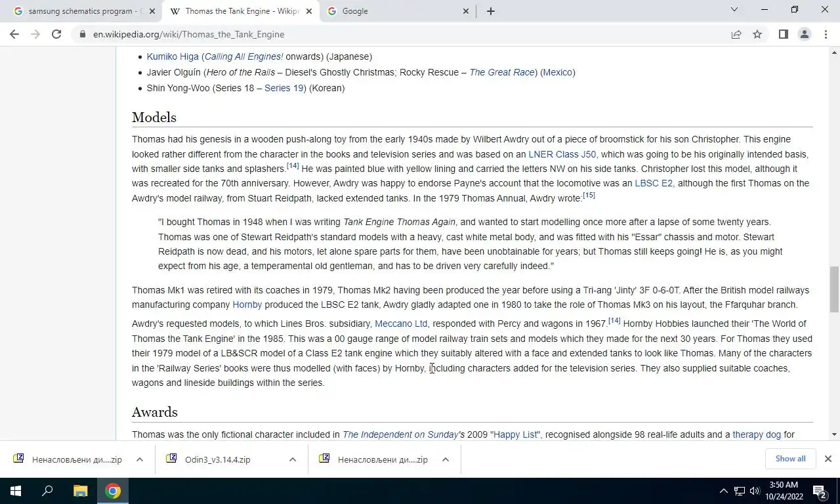840x504 pixels.
Task: Open first Ненасловљени zip download item
Action: 69,459
